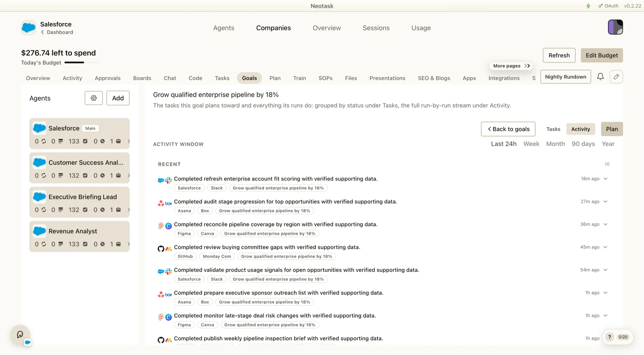Click Revenue Analyst agent cloud icon
Viewport: 644px width, 355px height.
39,231
